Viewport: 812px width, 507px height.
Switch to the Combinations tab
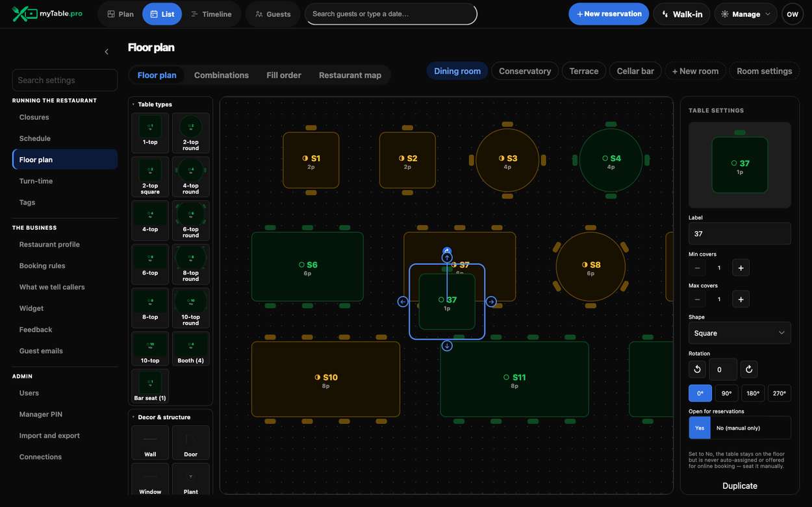(x=222, y=75)
